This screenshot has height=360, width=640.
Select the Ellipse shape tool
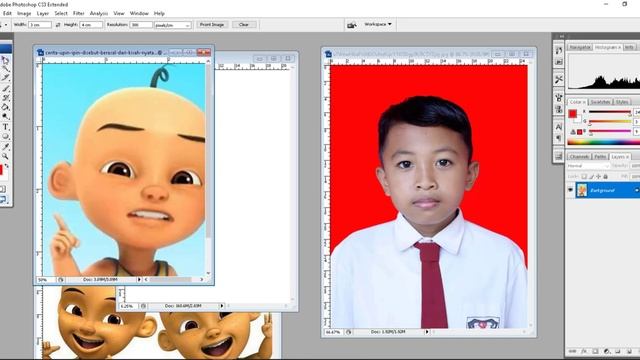click(5, 136)
